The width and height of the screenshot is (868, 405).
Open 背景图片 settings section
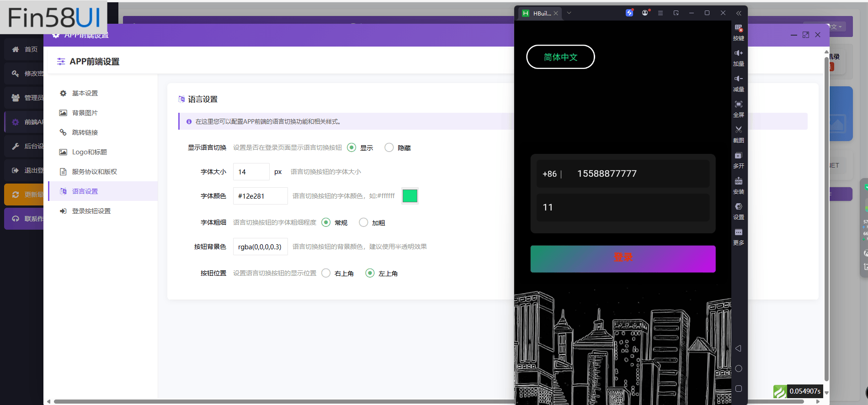[103, 113]
